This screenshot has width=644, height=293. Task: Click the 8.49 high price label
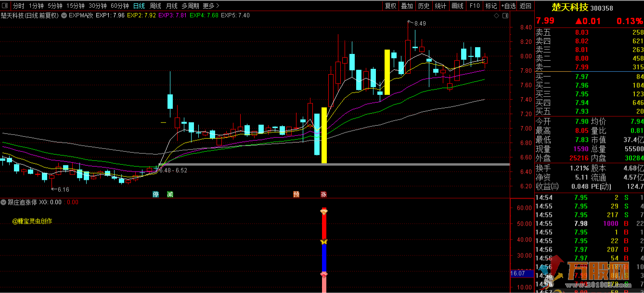tap(420, 23)
